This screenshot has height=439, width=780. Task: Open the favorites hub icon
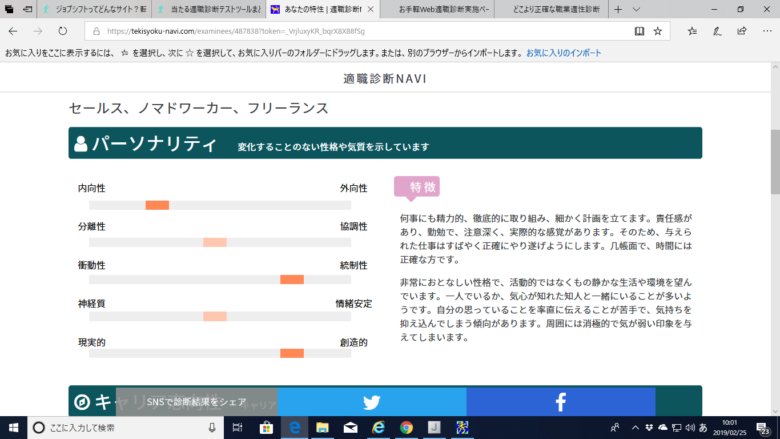[x=692, y=31]
